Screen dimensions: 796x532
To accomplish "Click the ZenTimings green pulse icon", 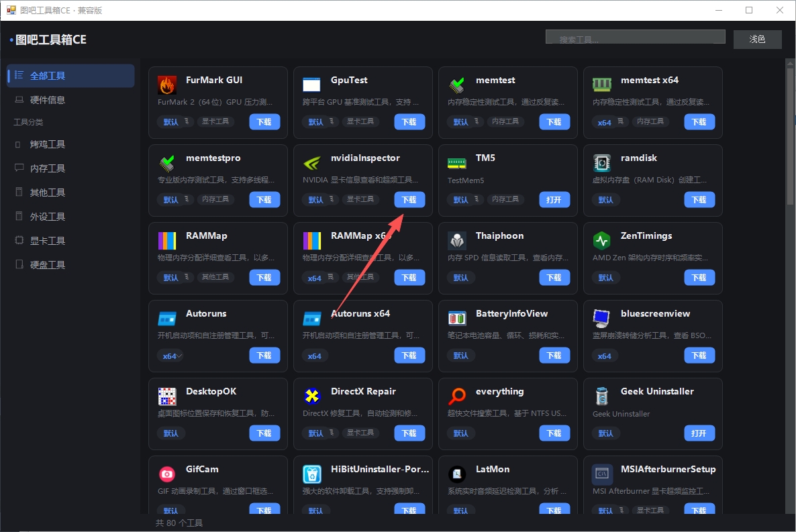I will click(601, 241).
